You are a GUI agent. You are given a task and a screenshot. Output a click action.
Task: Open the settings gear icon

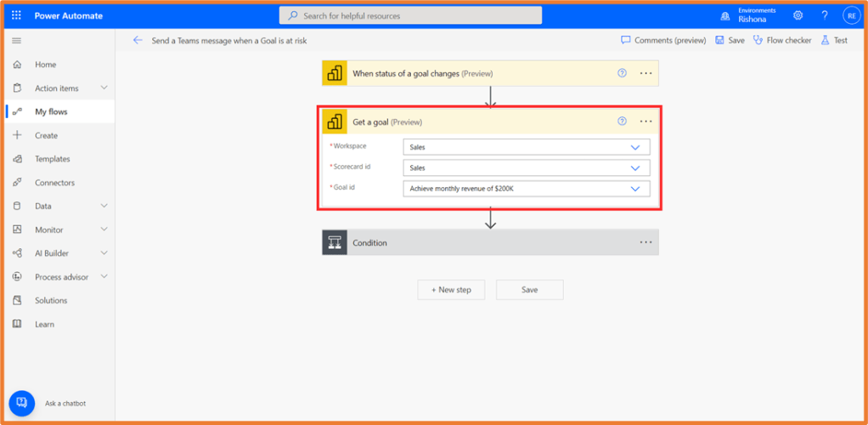(x=798, y=15)
